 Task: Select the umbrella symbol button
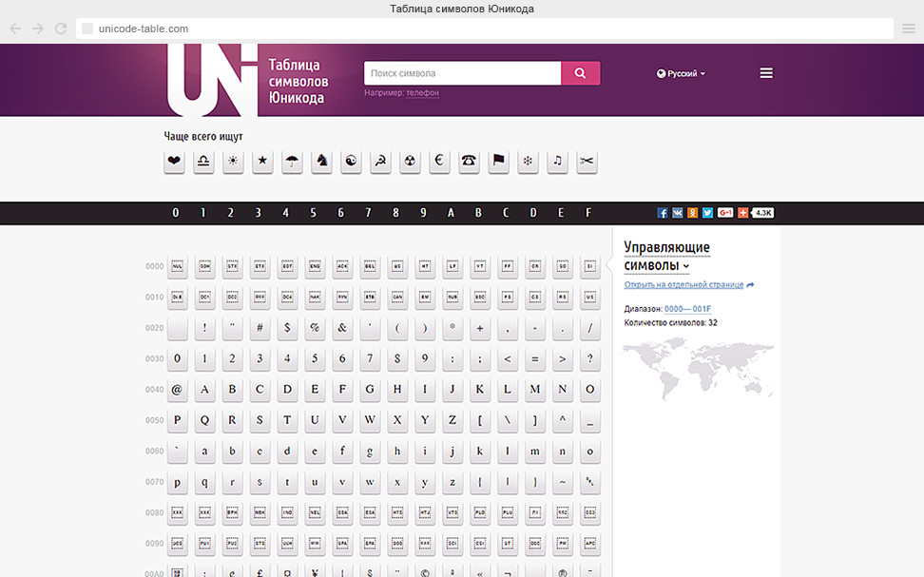coord(292,162)
